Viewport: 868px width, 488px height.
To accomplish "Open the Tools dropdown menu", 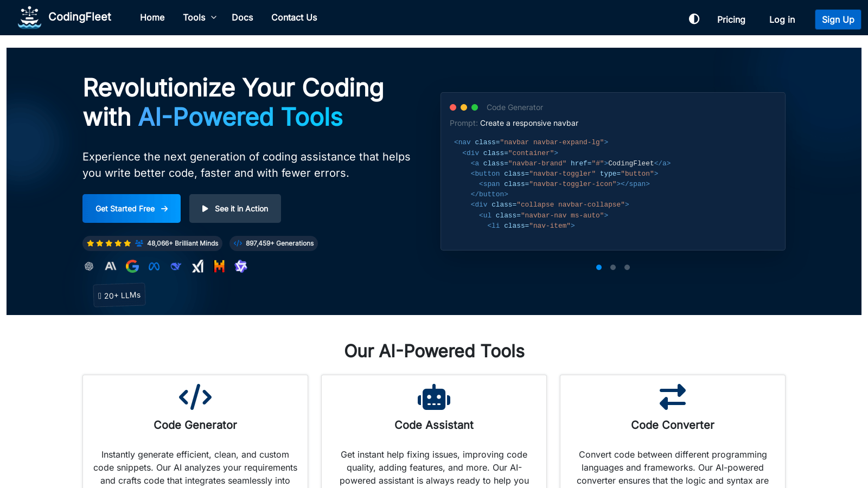I will (x=200, y=17).
